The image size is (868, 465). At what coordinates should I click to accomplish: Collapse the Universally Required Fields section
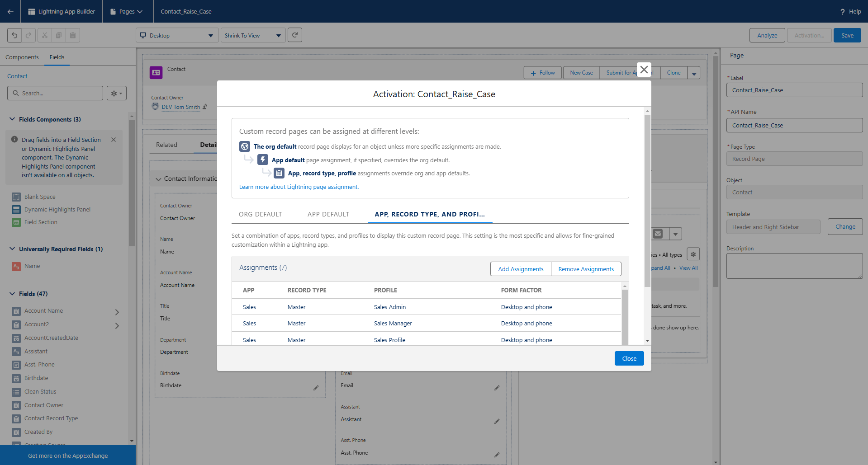pos(12,249)
